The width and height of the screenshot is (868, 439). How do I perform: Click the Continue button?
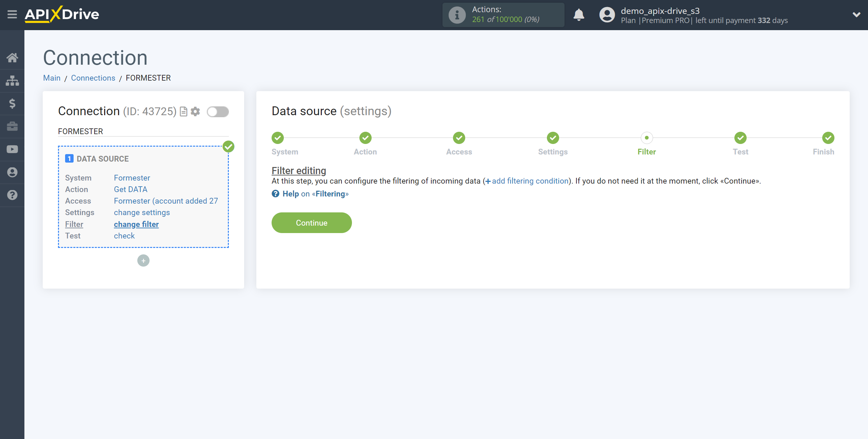click(312, 223)
